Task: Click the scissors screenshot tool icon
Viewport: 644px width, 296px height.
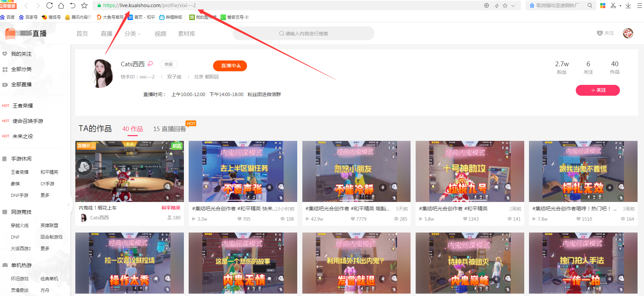Action: click(x=613, y=5)
